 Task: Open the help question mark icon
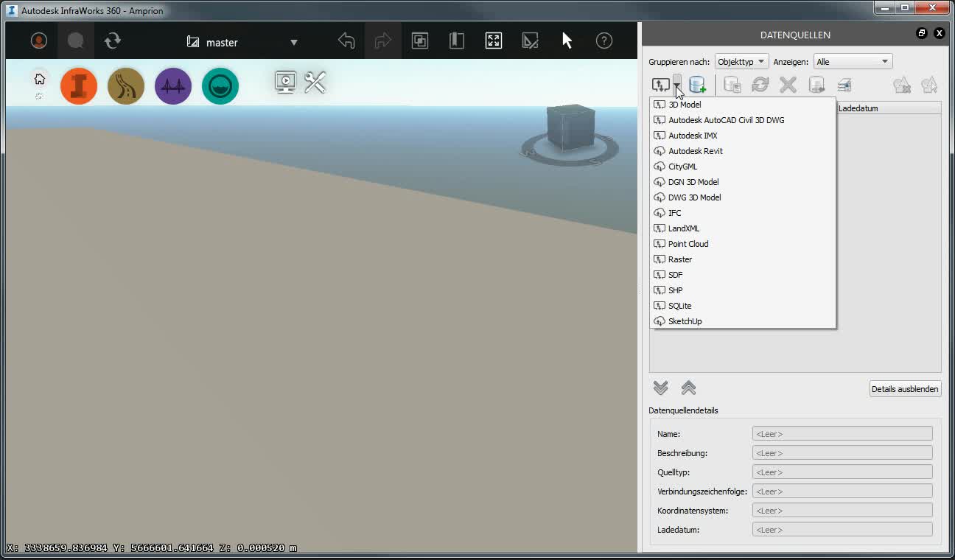[x=604, y=41]
